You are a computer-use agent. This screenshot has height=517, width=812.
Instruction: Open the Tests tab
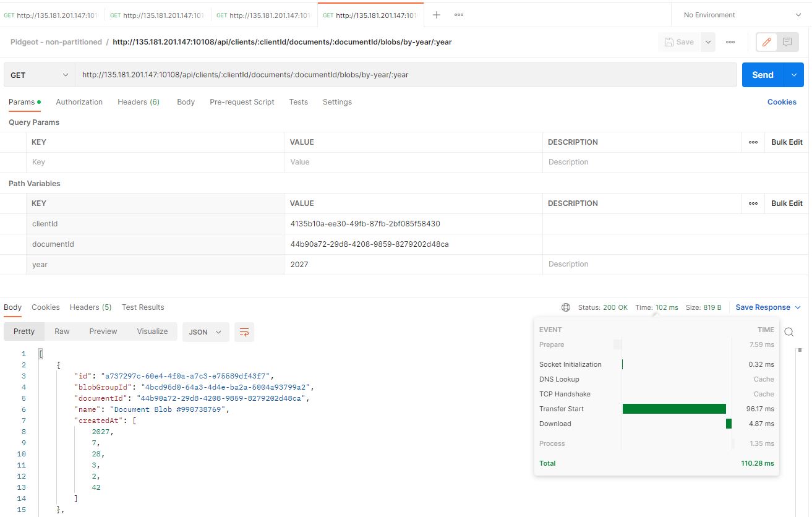(298, 102)
